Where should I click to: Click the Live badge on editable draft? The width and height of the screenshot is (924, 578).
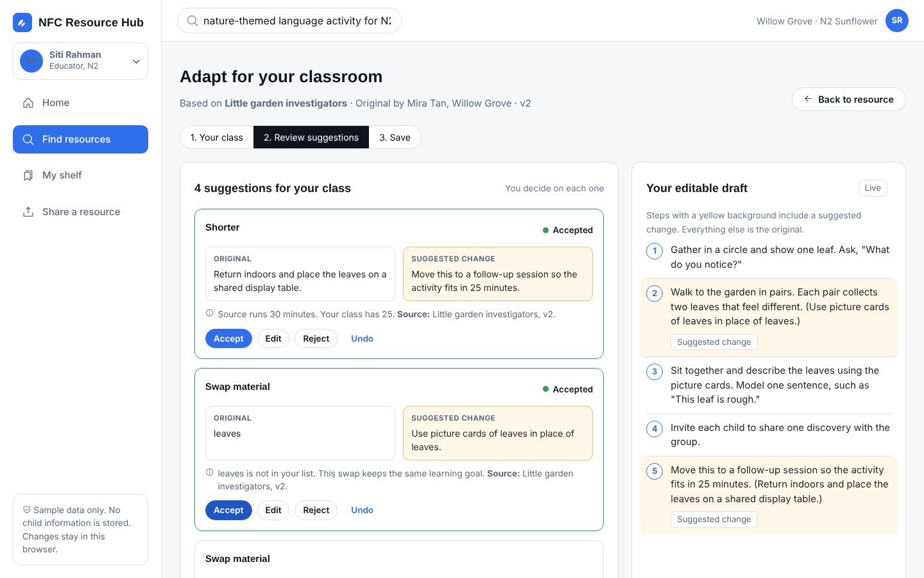(873, 188)
